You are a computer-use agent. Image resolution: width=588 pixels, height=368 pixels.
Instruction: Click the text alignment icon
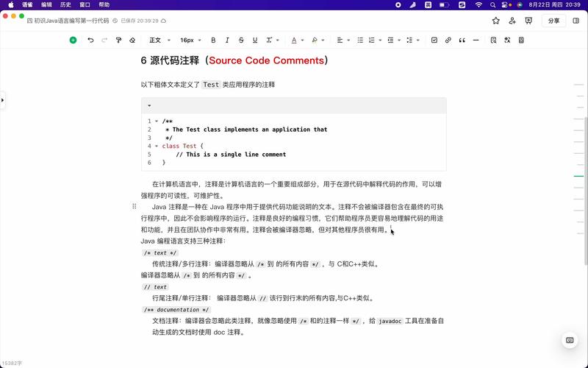pos(340,40)
